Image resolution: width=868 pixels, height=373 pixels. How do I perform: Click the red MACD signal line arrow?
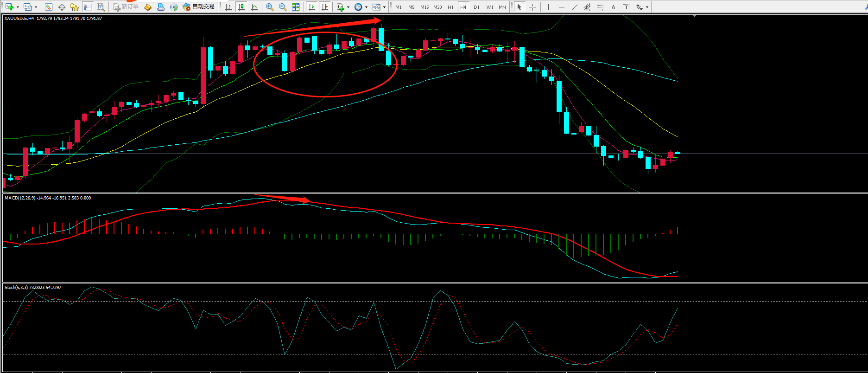pos(283,199)
